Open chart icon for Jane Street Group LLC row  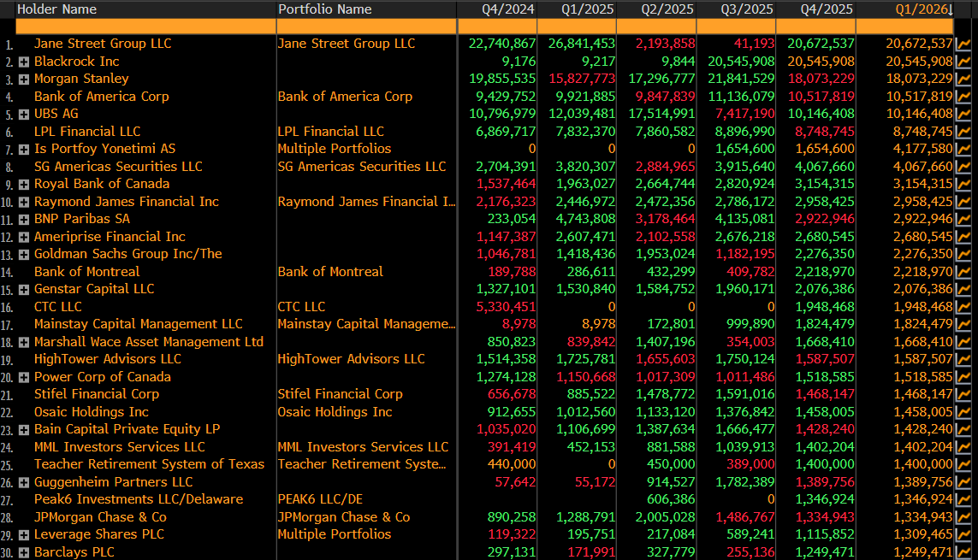[963, 44]
